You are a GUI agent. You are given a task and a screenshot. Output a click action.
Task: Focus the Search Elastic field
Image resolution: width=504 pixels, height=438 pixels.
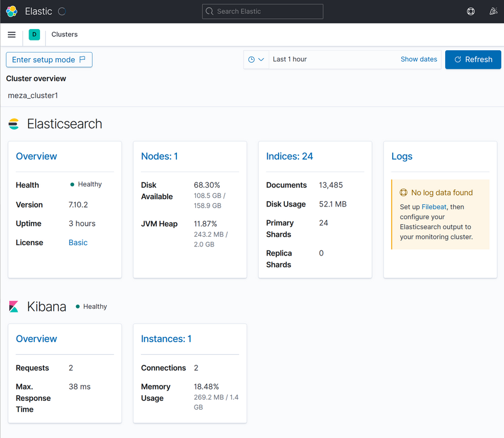pos(263,11)
